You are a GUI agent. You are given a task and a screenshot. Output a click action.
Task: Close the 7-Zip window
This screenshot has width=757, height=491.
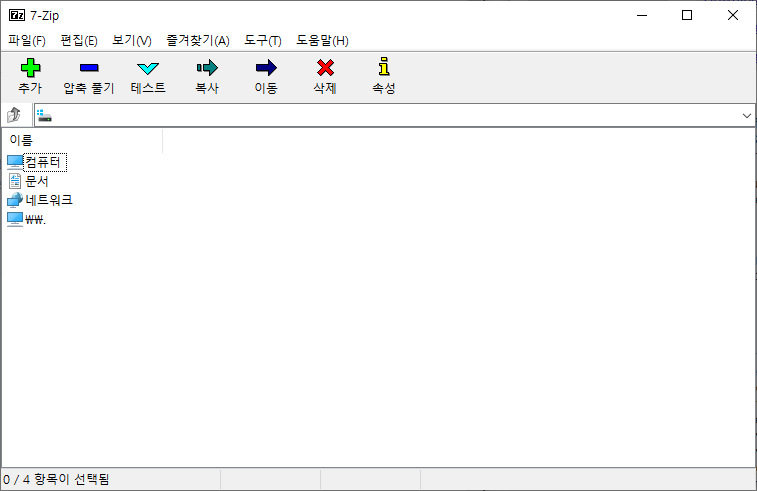click(x=732, y=15)
